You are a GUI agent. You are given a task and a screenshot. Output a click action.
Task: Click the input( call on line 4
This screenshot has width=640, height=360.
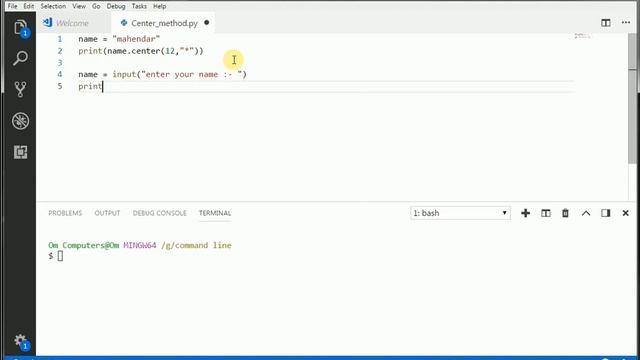[x=127, y=74]
